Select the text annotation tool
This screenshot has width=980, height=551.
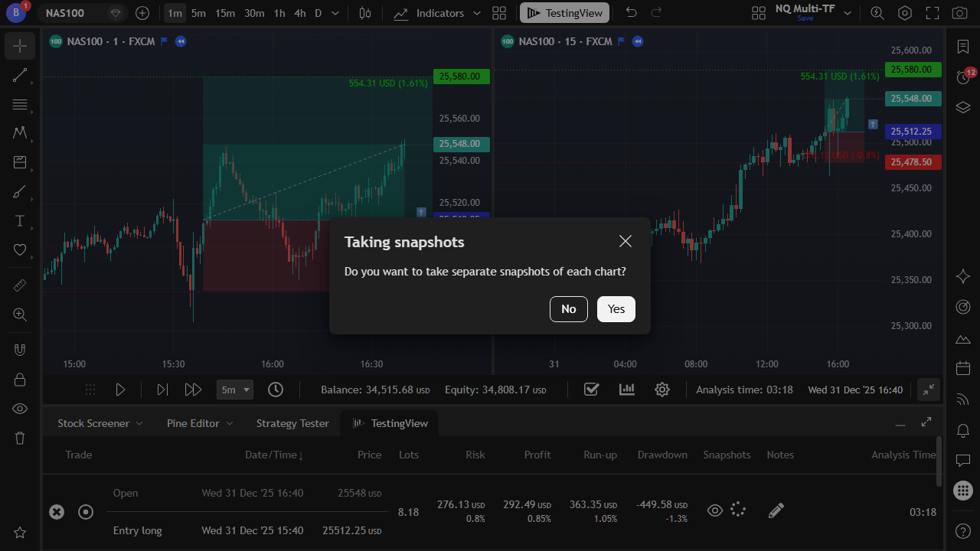coord(20,221)
